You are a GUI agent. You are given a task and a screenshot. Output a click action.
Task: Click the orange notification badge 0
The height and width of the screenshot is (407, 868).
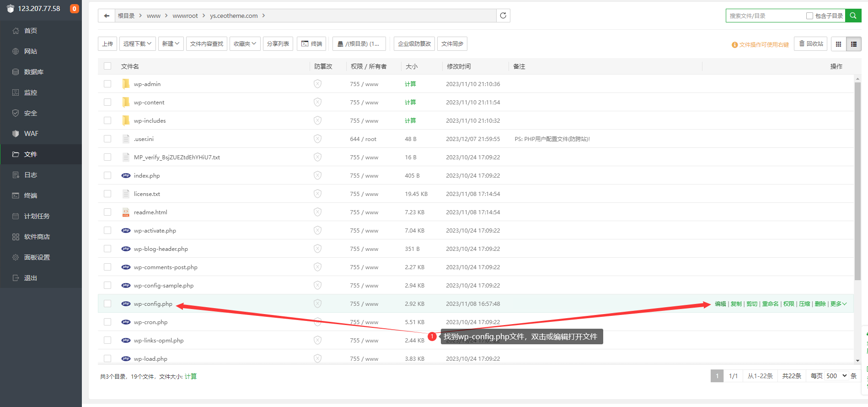coord(74,9)
